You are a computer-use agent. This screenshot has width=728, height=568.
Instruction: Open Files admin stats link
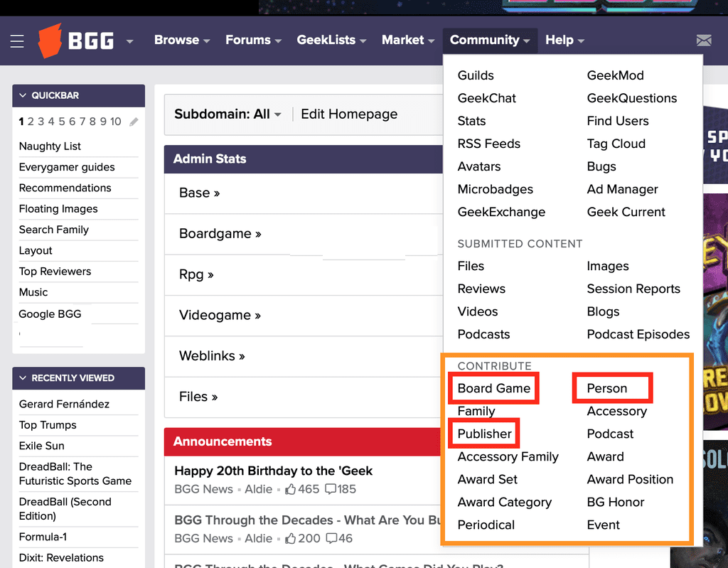pyautogui.click(x=198, y=397)
